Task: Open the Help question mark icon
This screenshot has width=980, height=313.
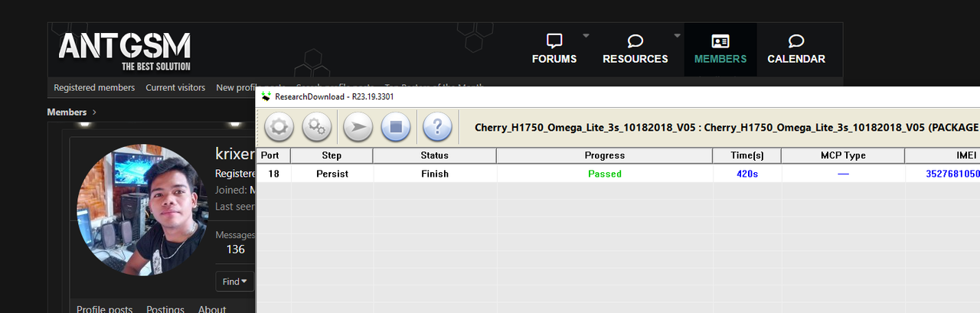Action: point(436,126)
